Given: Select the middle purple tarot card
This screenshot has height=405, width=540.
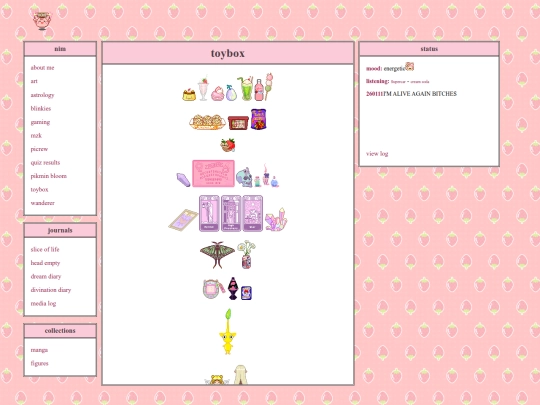Looking at the screenshot, I should pyautogui.click(x=231, y=214).
